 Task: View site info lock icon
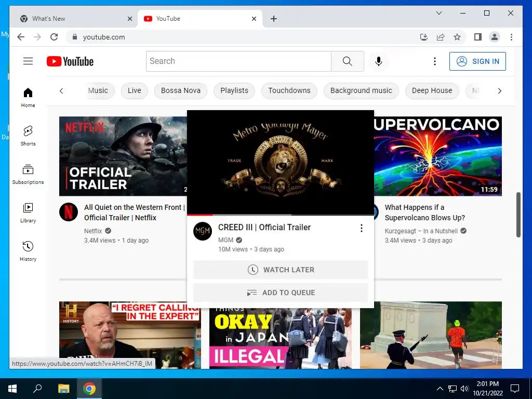(75, 37)
